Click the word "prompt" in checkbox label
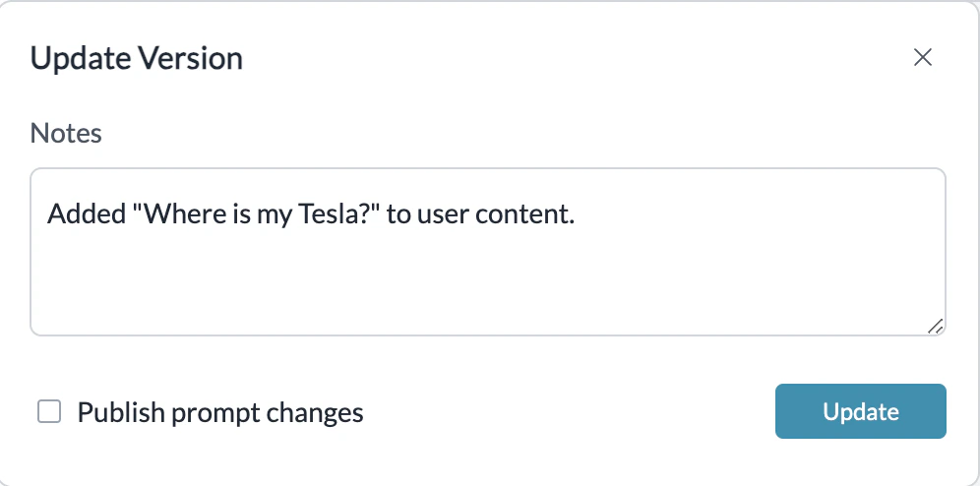Image resolution: width=980 pixels, height=486 pixels. 217,413
